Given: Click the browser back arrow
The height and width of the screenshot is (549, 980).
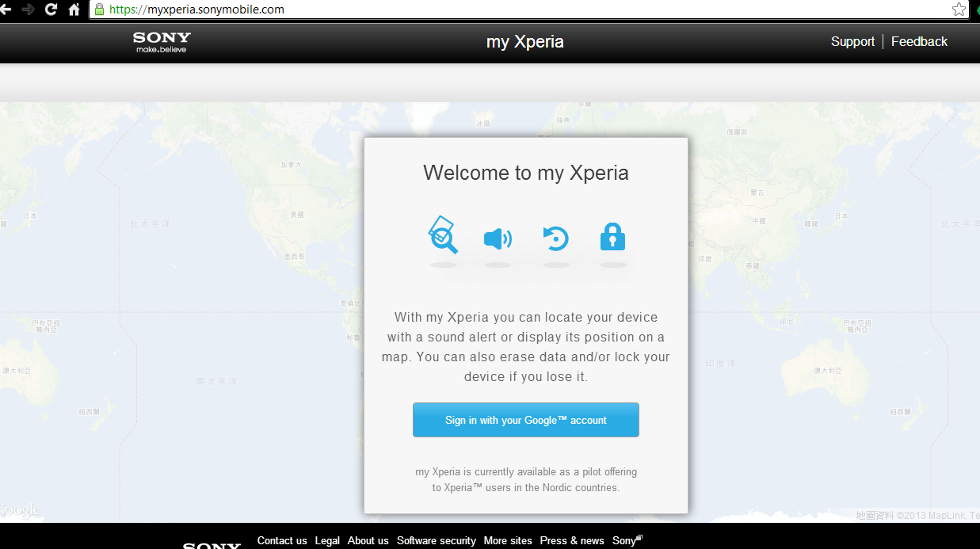Looking at the screenshot, I should [x=6, y=10].
